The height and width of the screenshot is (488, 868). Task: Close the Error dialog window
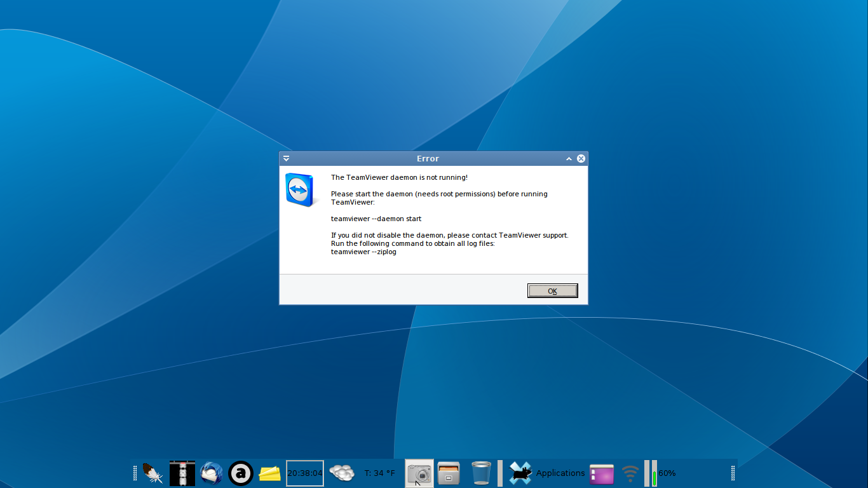(581, 159)
